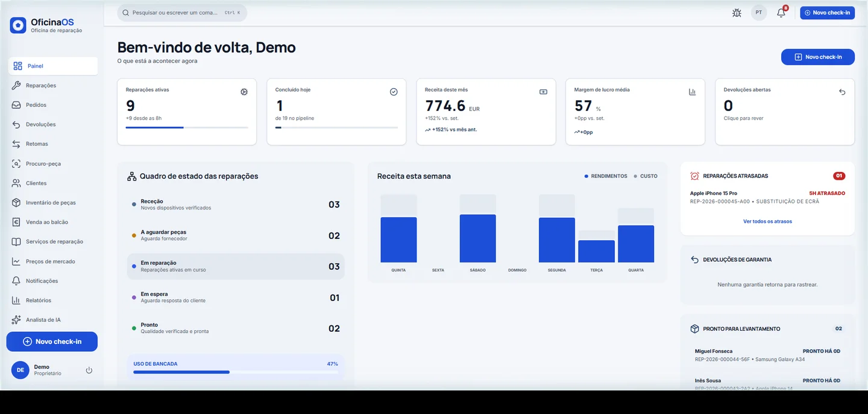
Task: Open the PT language selector
Action: (759, 13)
